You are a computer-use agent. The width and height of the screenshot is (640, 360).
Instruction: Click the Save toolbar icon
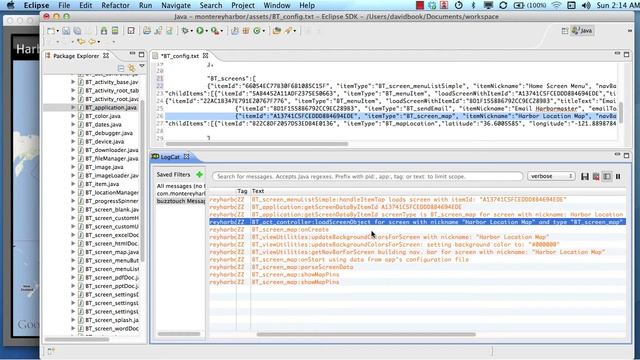[66, 31]
